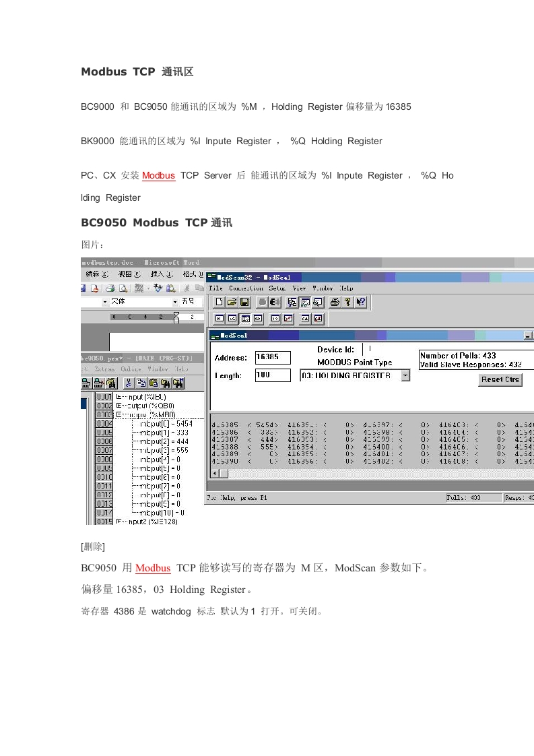
Task: Click the scissors Cut icon in TwinCAT toolbar
Action: pyautogui.click(x=128, y=383)
